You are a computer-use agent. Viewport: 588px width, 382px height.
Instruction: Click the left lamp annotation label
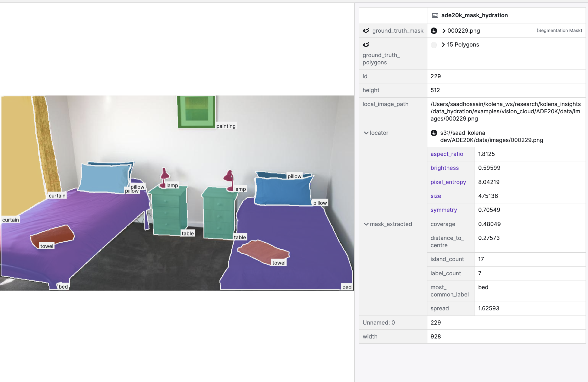click(172, 186)
